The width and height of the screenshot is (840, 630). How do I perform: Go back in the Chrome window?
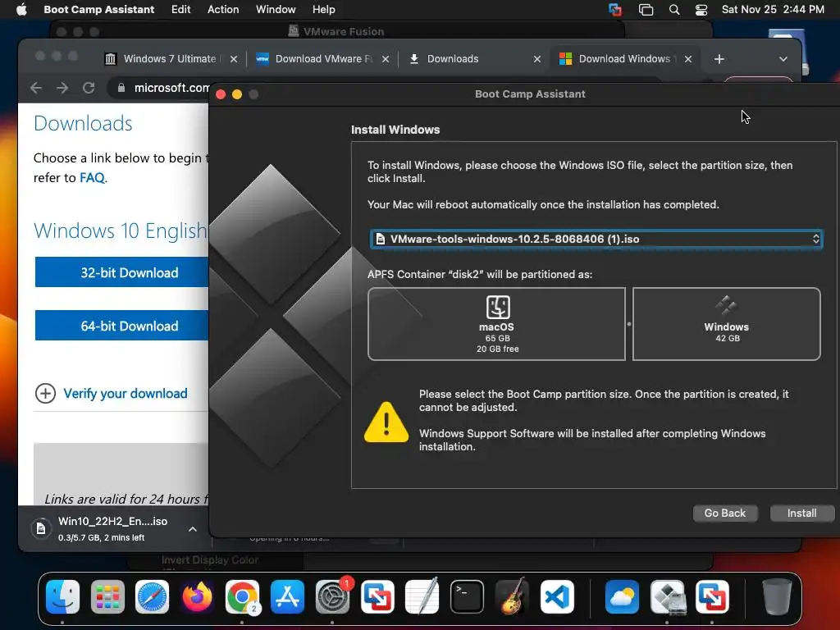coord(36,88)
